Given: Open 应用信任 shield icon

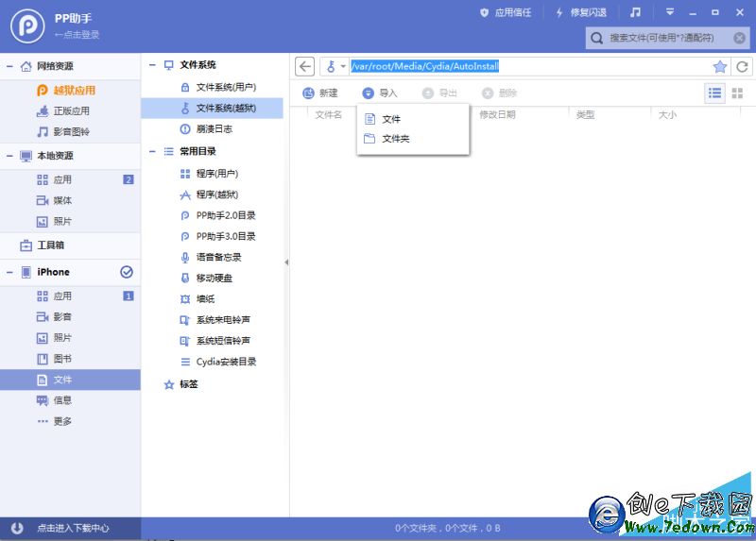Looking at the screenshot, I should (x=485, y=12).
